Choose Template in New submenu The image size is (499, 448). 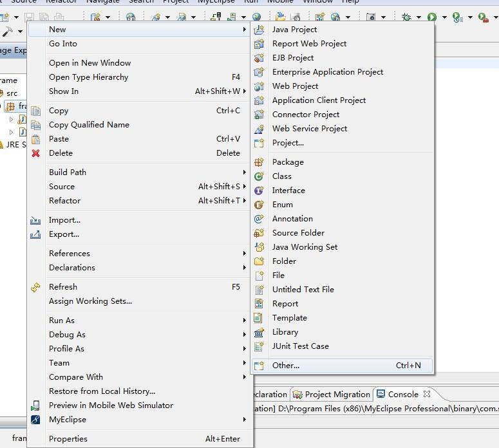pyautogui.click(x=342, y=318)
